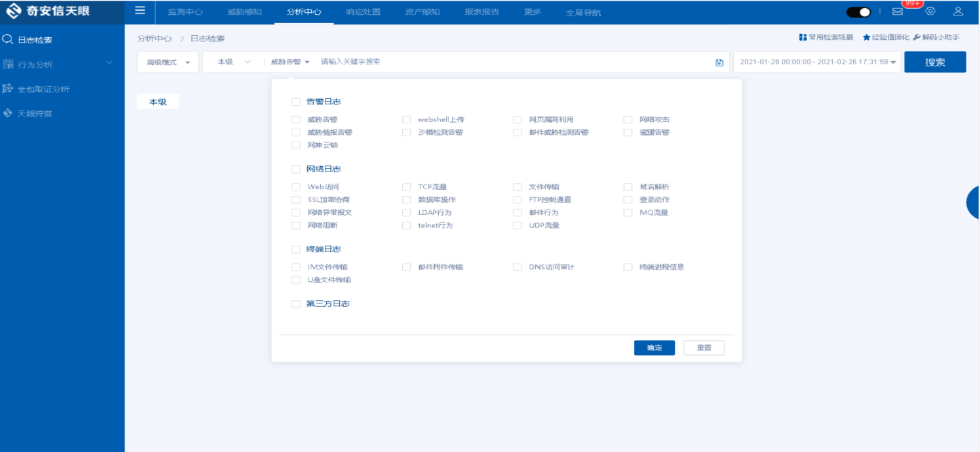The height and width of the screenshot is (452, 980).
Task: Click the hamburger menu icon in header
Action: [x=140, y=11]
